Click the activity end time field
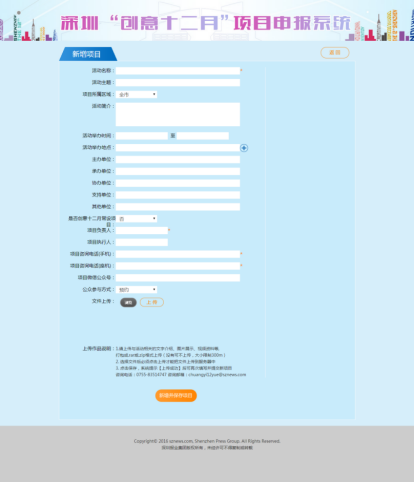Screen dimensions: 414x483 203,136
